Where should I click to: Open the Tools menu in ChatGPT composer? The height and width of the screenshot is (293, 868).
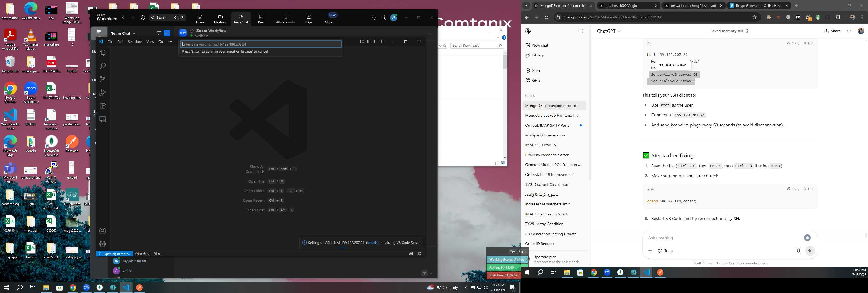click(x=665, y=251)
